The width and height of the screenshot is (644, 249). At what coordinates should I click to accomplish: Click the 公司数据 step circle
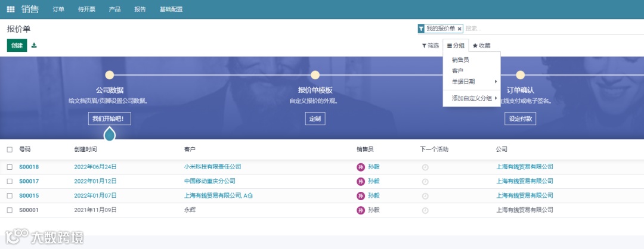point(110,75)
